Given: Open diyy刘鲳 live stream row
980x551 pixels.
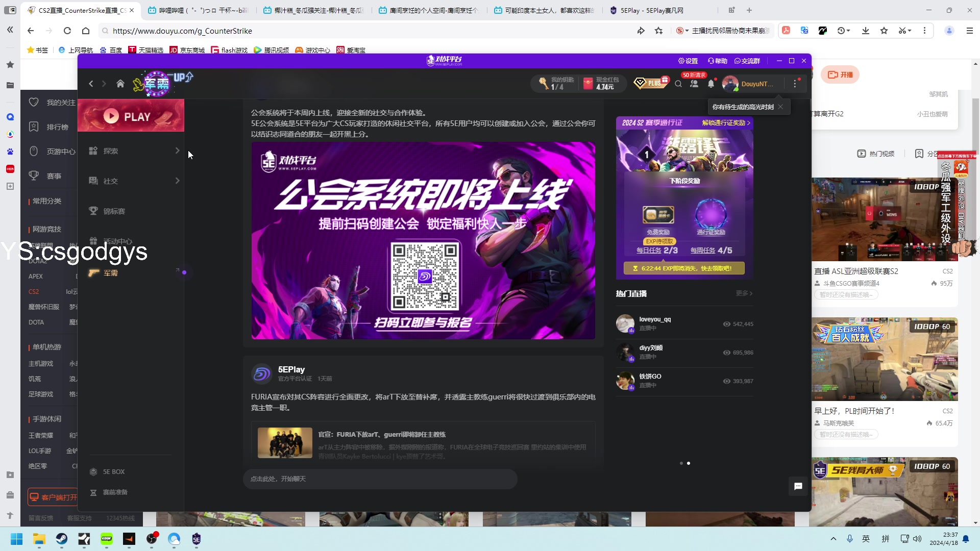Looking at the screenshot, I should pos(684,352).
